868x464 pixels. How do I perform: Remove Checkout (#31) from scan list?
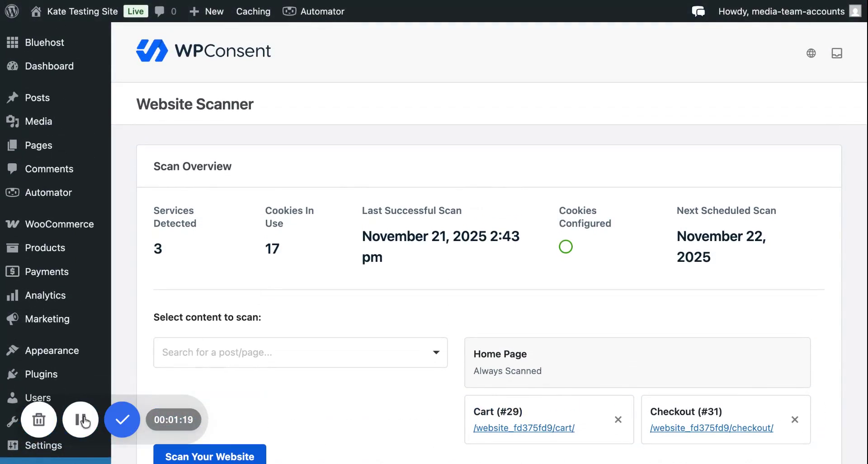pos(794,420)
